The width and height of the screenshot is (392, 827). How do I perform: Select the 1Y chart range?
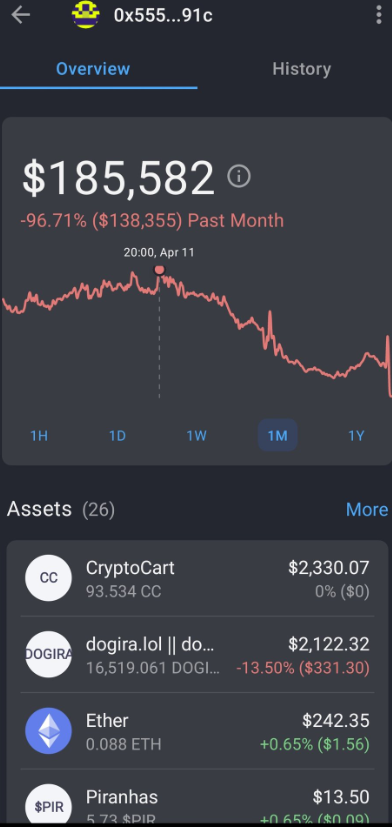click(x=356, y=436)
